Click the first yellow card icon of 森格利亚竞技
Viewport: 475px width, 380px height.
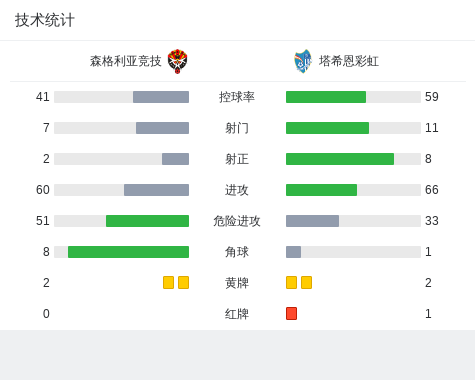pyautogui.click(x=168, y=283)
